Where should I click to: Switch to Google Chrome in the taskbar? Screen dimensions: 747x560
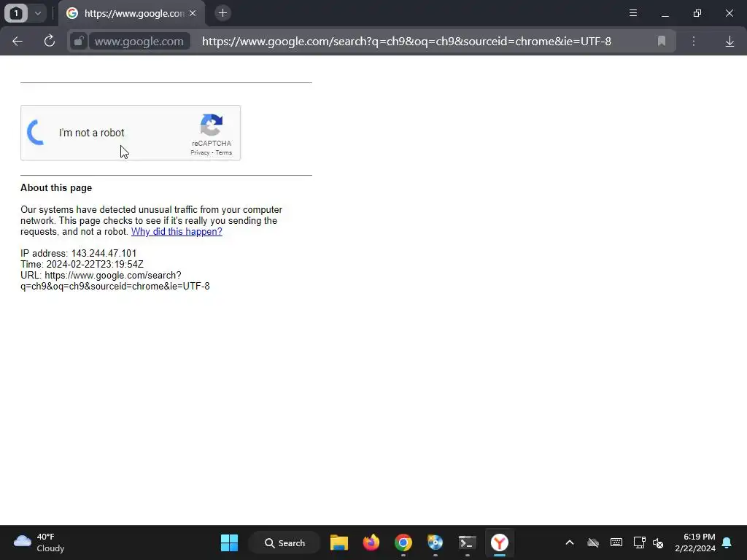point(403,542)
